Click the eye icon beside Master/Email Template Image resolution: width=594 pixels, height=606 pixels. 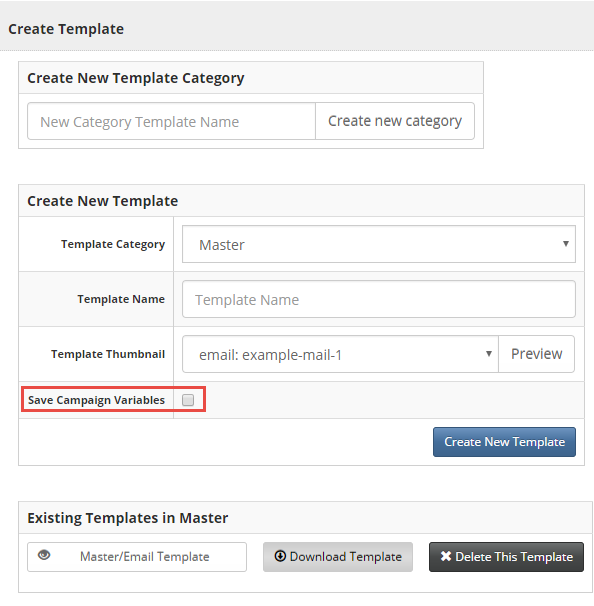pyautogui.click(x=44, y=555)
